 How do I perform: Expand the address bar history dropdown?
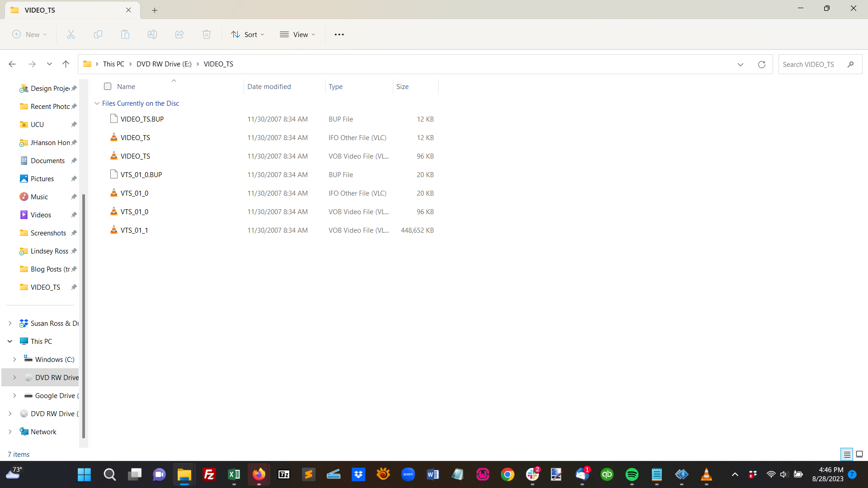coord(741,64)
